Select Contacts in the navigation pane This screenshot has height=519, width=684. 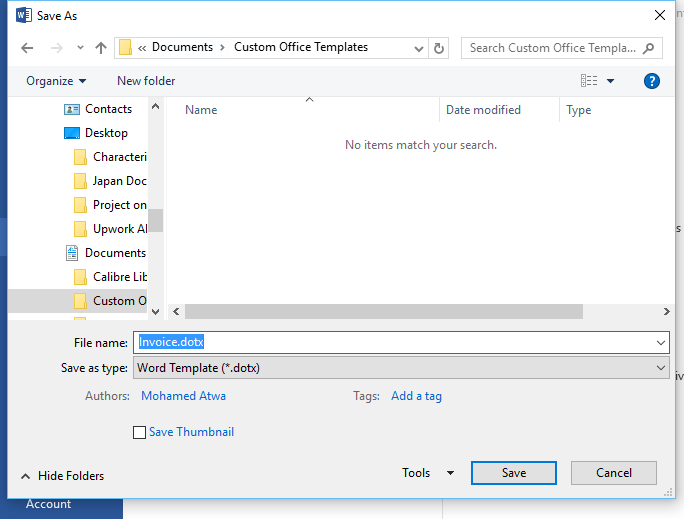tap(108, 109)
